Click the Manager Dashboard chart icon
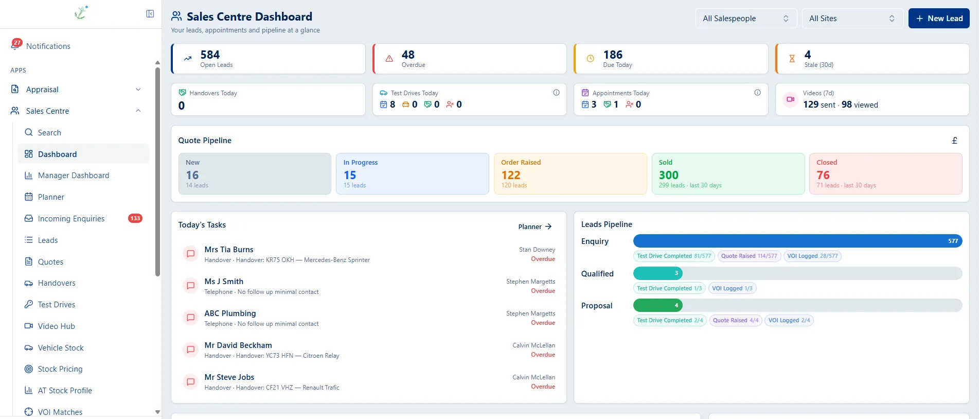The image size is (980, 419). point(29,176)
